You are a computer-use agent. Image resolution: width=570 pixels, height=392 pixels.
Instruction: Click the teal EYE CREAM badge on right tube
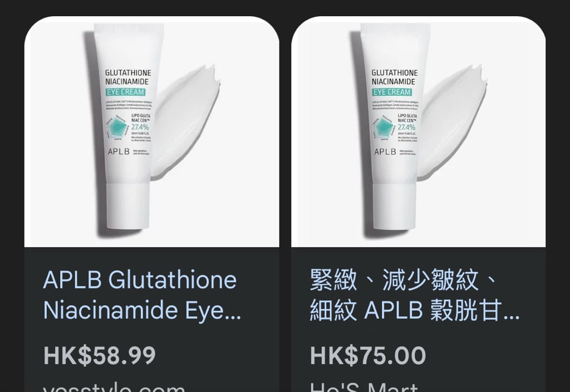(392, 92)
